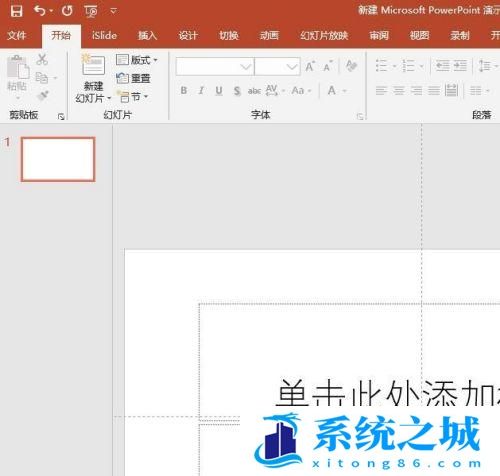Viewport: 500px width, 476px height.
Task: Start slideshow from beginning icon in title bar
Action: pyautogui.click(x=91, y=11)
